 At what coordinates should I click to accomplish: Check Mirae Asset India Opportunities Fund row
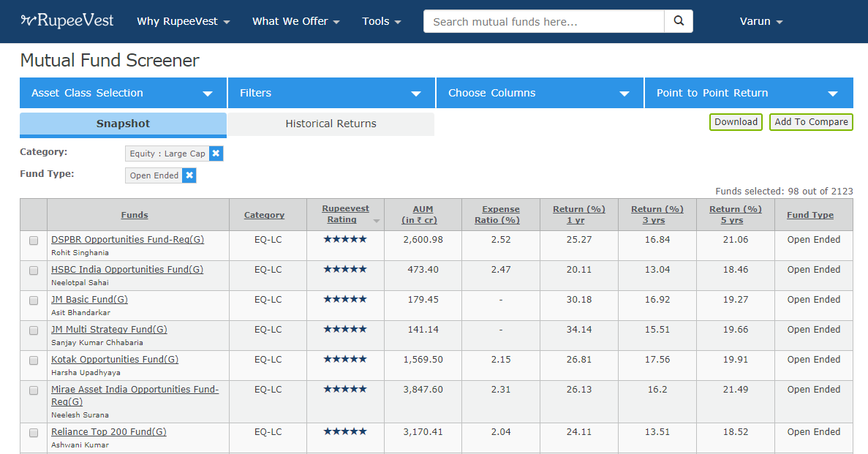34,390
